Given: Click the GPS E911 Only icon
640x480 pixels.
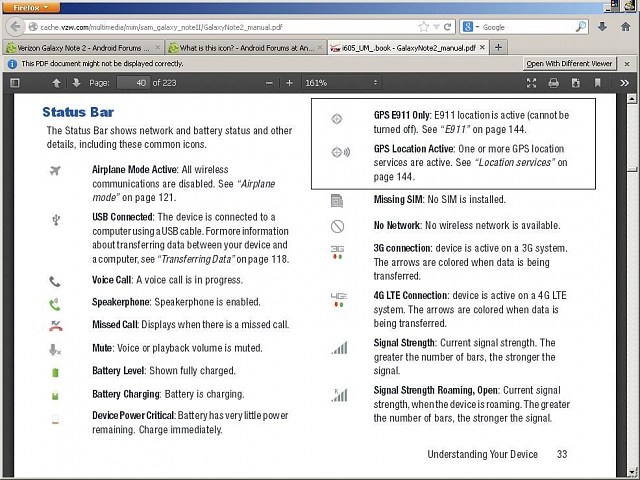Looking at the screenshot, I should [336, 119].
